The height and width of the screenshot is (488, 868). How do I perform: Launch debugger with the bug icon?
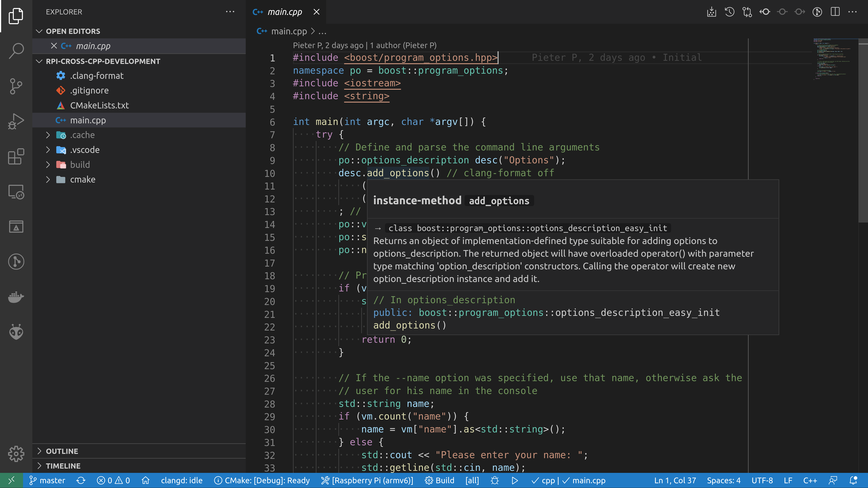click(495, 481)
